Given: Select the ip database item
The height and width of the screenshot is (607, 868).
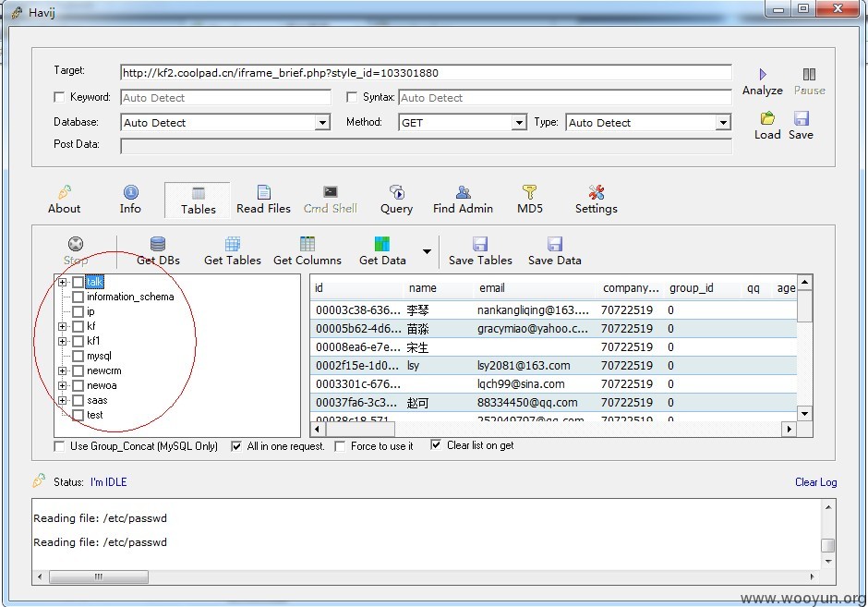Looking at the screenshot, I should 90,311.
